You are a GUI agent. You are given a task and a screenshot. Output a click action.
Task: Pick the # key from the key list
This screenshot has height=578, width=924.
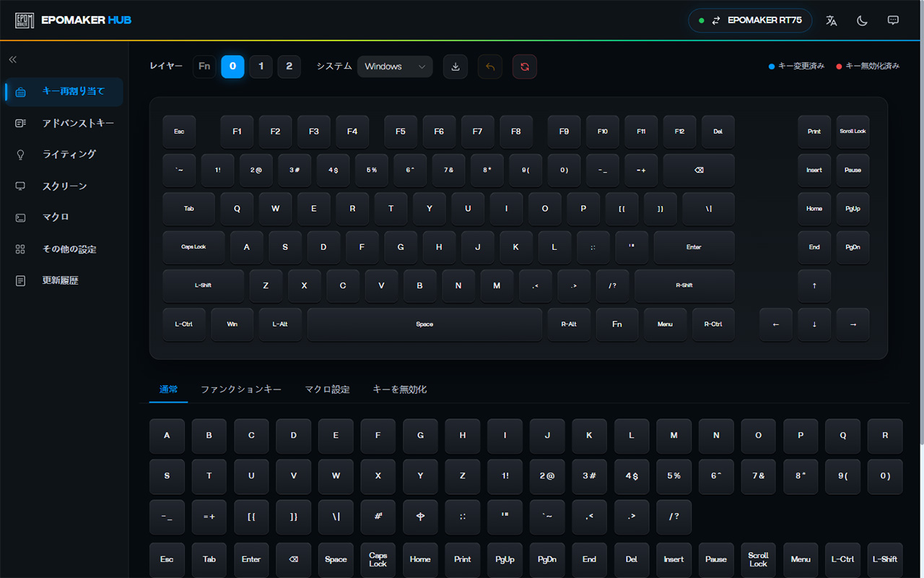pyautogui.click(x=378, y=517)
